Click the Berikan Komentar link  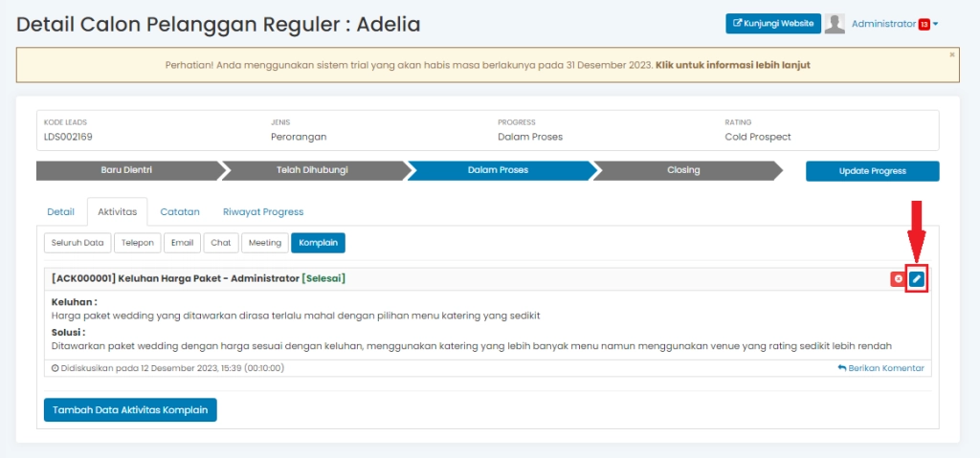click(x=880, y=368)
